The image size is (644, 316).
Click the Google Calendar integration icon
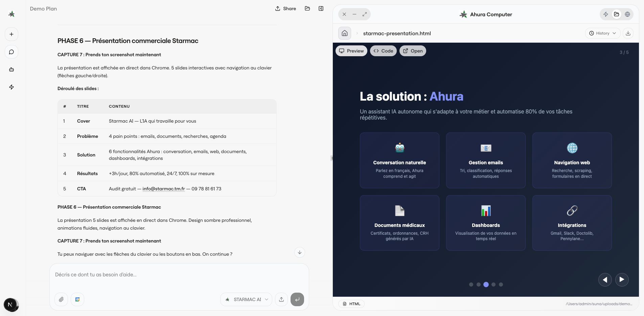tap(77, 299)
